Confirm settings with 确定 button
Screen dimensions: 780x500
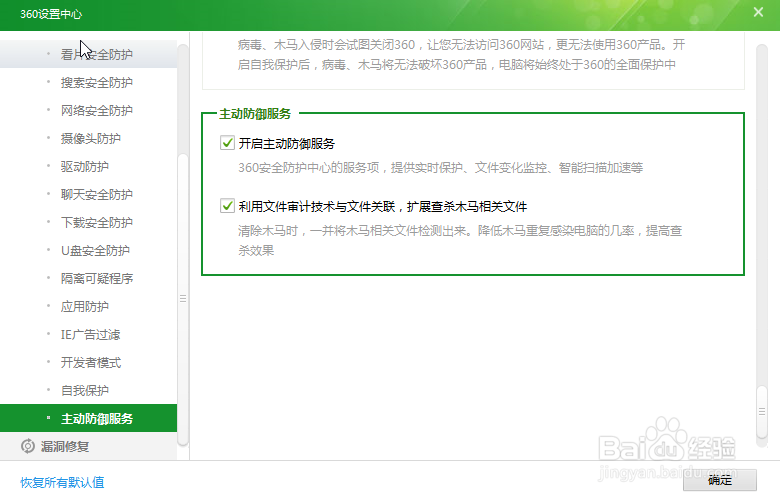720,480
